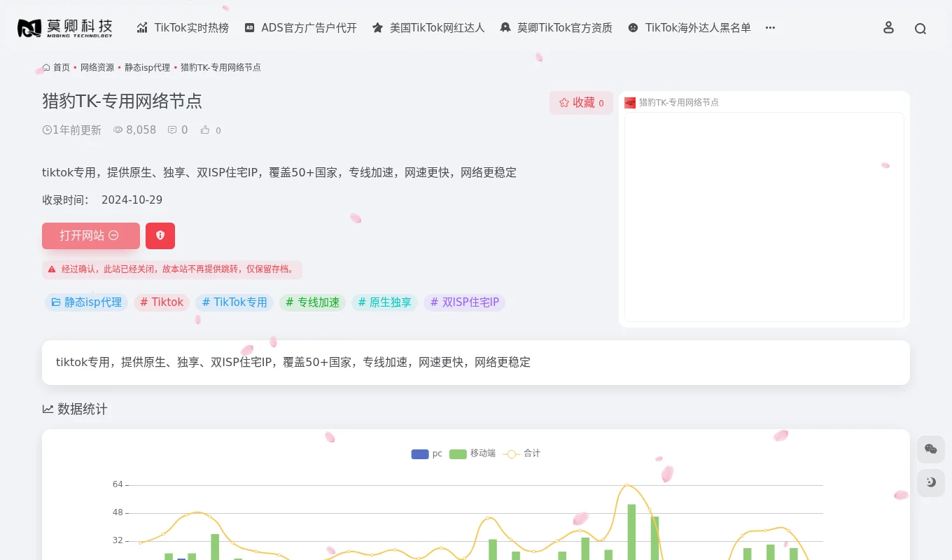This screenshot has width=952, height=560.
Task: Open the WeChat contact floating icon
Action: (x=930, y=449)
